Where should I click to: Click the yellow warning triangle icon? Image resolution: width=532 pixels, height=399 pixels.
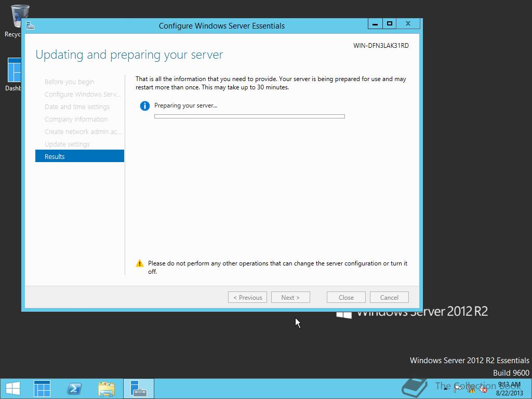tap(139, 263)
